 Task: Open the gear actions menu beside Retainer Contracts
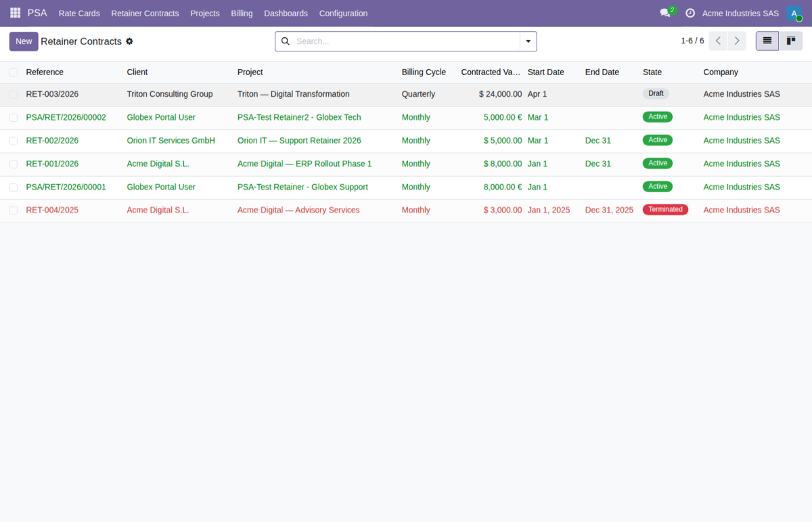[129, 41]
